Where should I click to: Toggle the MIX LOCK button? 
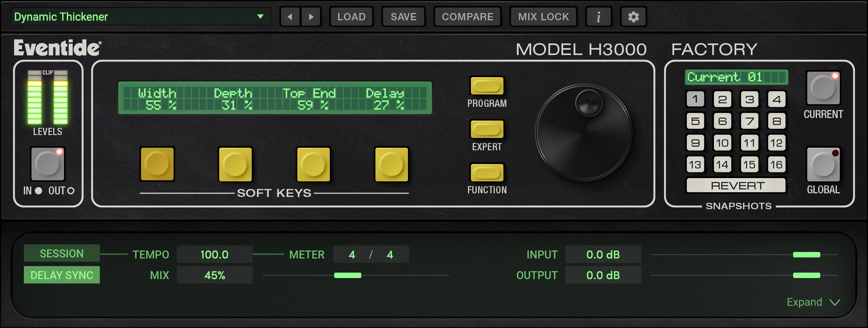tap(543, 17)
